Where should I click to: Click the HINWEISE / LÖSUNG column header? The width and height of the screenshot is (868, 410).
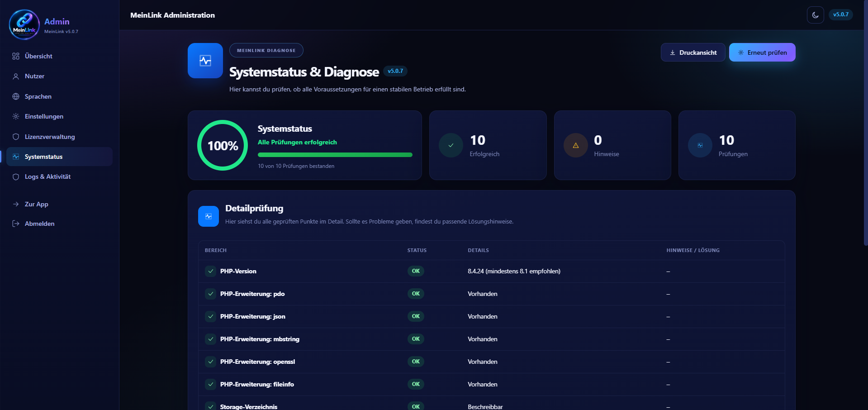(693, 250)
